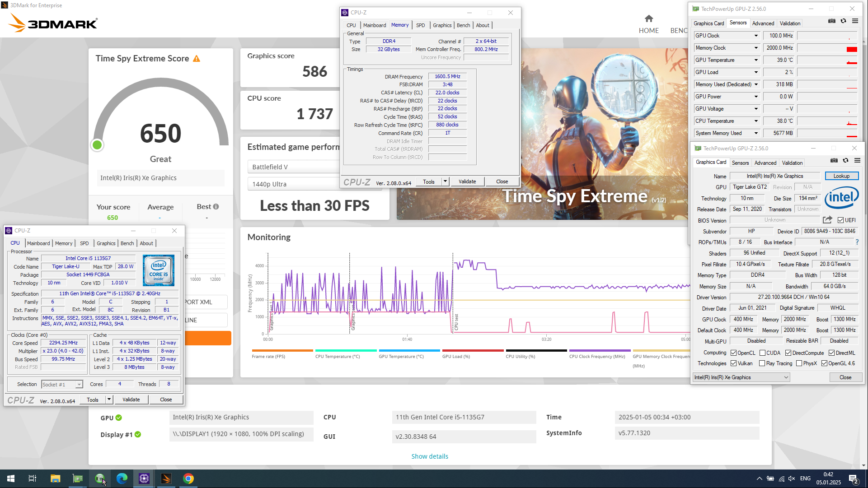The width and height of the screenshot is (868, 488).
Task: Click Lookup button in GPU-Z
Action: click(841, 176)
